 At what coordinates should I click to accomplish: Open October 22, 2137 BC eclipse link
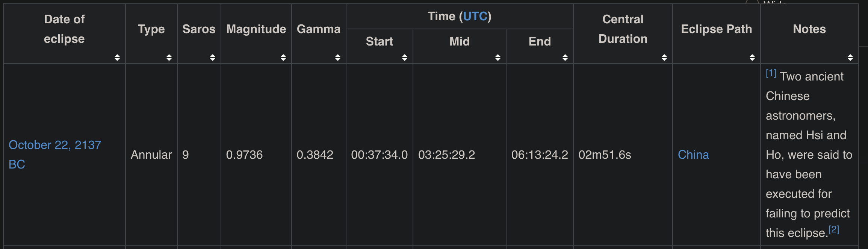[55, 155]
